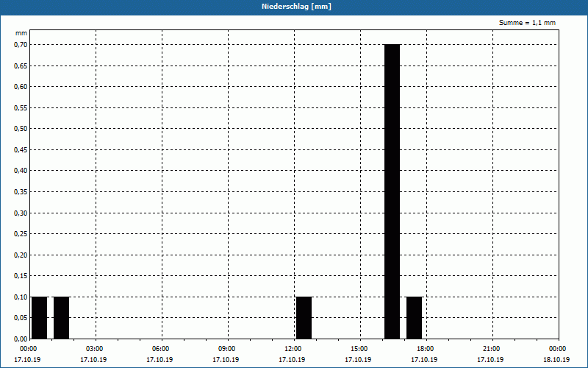Click the 17.10.19 date under 21:00
The height and width of the screenshot is (368, 588).
click(x=490, y=360)
